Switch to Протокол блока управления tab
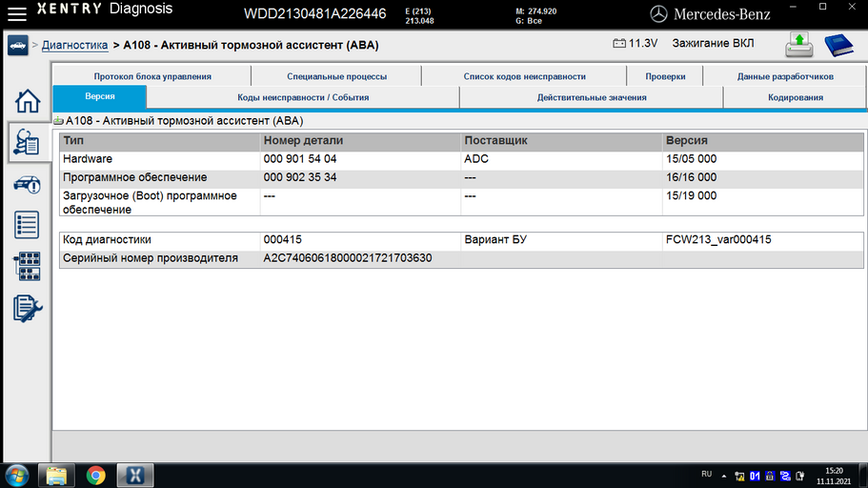 [x=152, y=76]
